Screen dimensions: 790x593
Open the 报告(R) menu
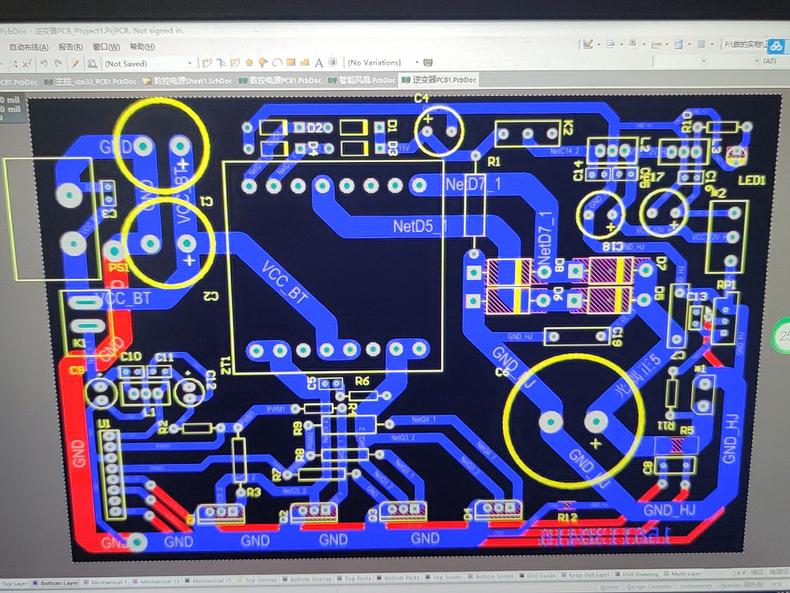[71, 47]
